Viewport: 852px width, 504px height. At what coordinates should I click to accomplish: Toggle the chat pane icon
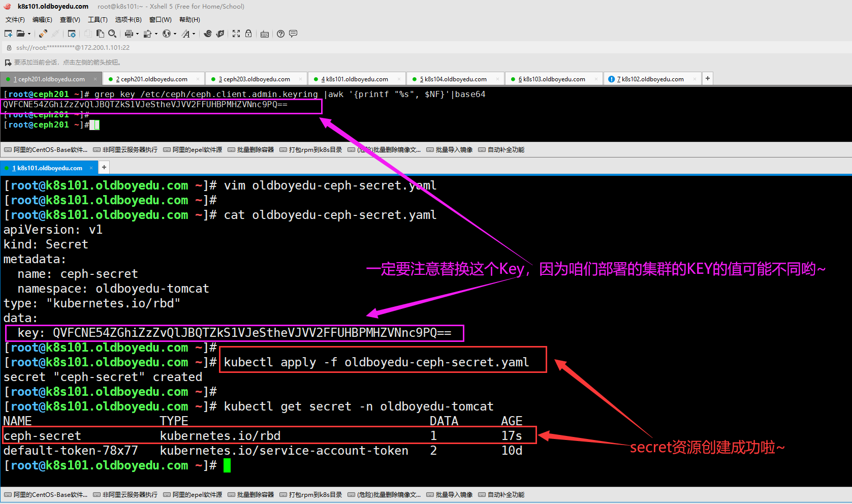tap(293, 34)
